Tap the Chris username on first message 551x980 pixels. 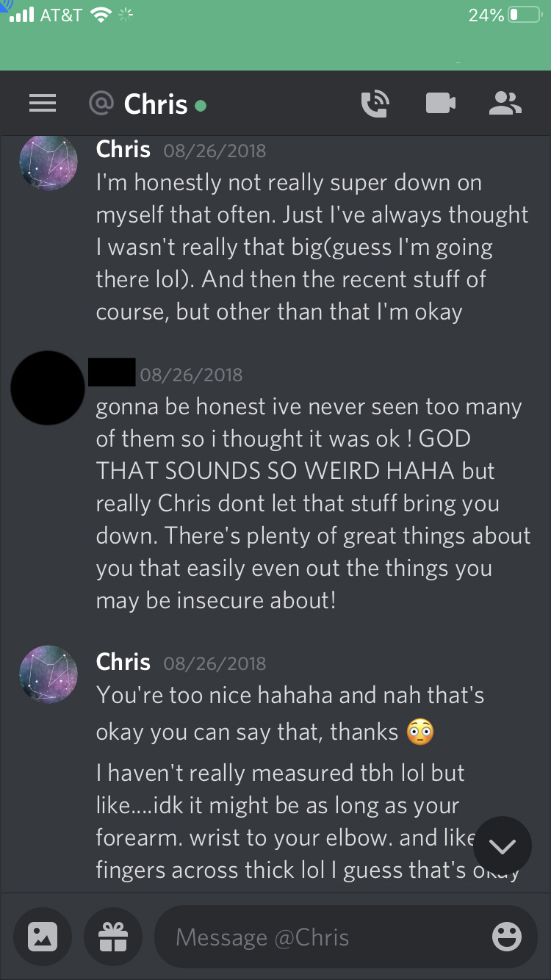[123, 149]
